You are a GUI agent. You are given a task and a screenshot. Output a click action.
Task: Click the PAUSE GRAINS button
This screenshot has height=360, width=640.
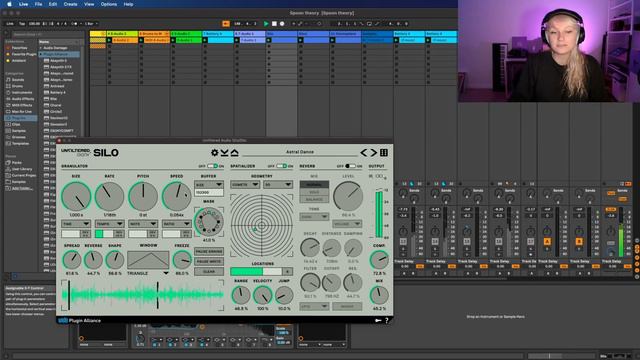pos(209,251)
